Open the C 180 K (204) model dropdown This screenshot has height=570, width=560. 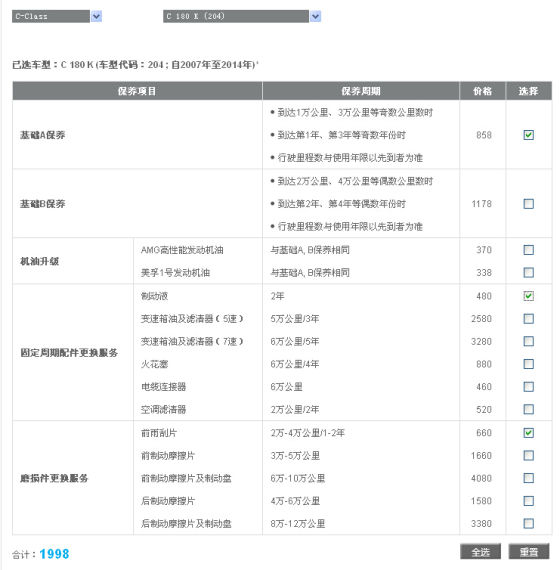[242, 16]
